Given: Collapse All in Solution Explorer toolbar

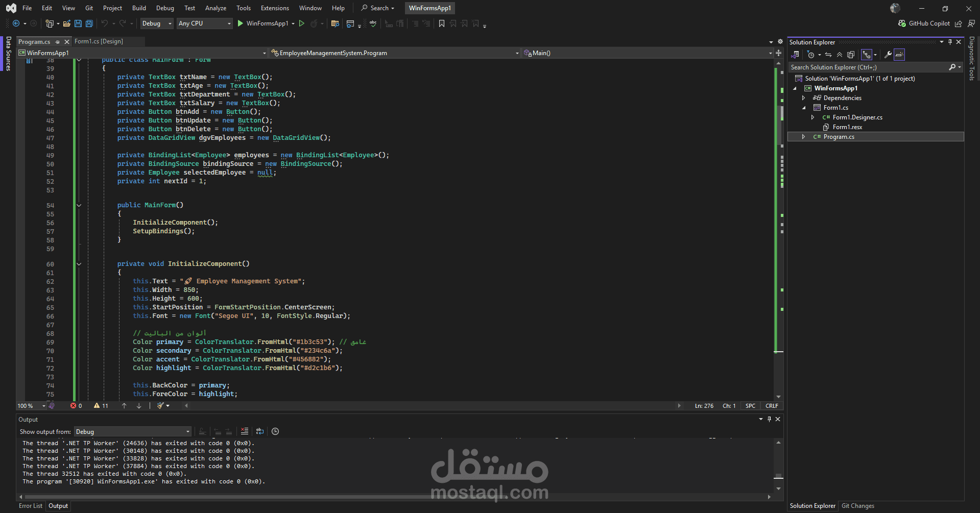Looking at the screenshot, I should (840, 55).
